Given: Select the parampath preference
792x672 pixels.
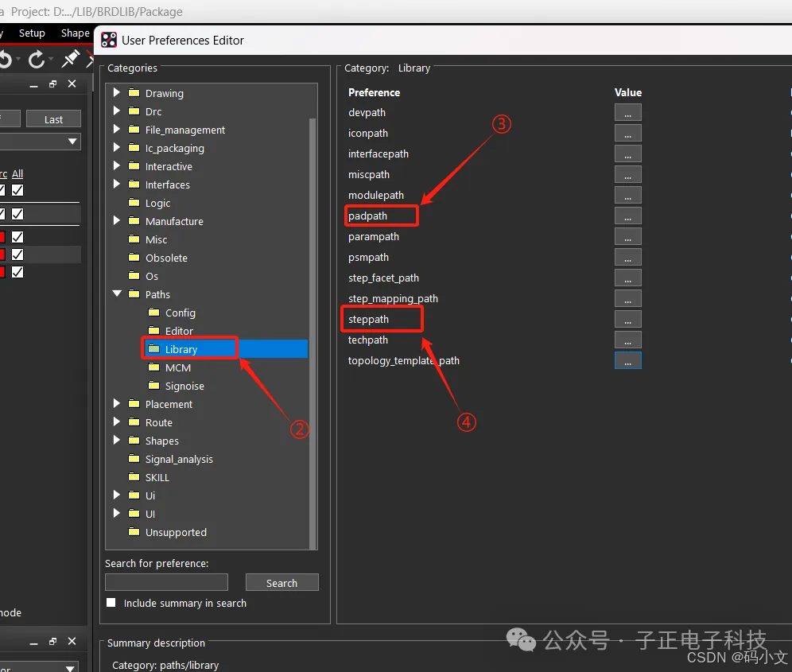Looking at the screenshot, I should click(374, 236).
